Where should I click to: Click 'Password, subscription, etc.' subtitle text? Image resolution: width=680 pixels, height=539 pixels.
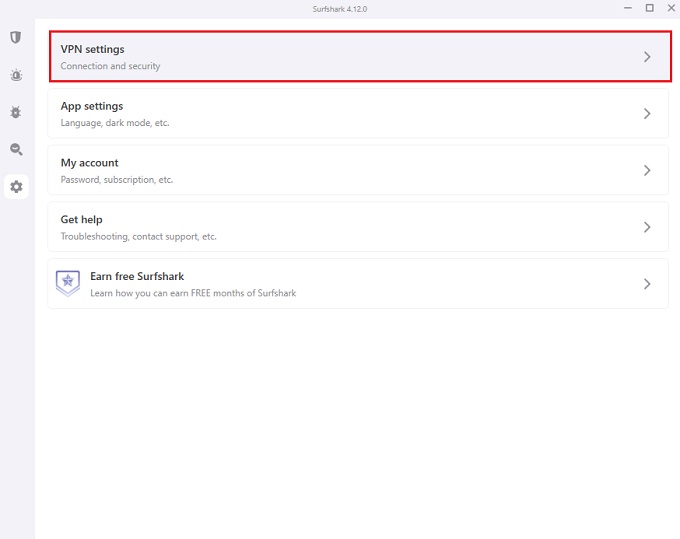[x=117, y=180]
